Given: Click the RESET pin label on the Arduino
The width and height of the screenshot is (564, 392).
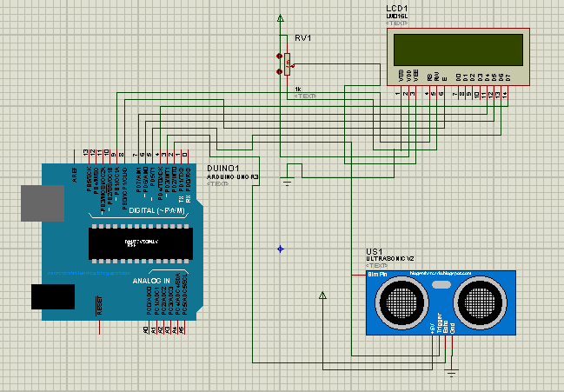Looking at the screenshot, I should [99, 306].
